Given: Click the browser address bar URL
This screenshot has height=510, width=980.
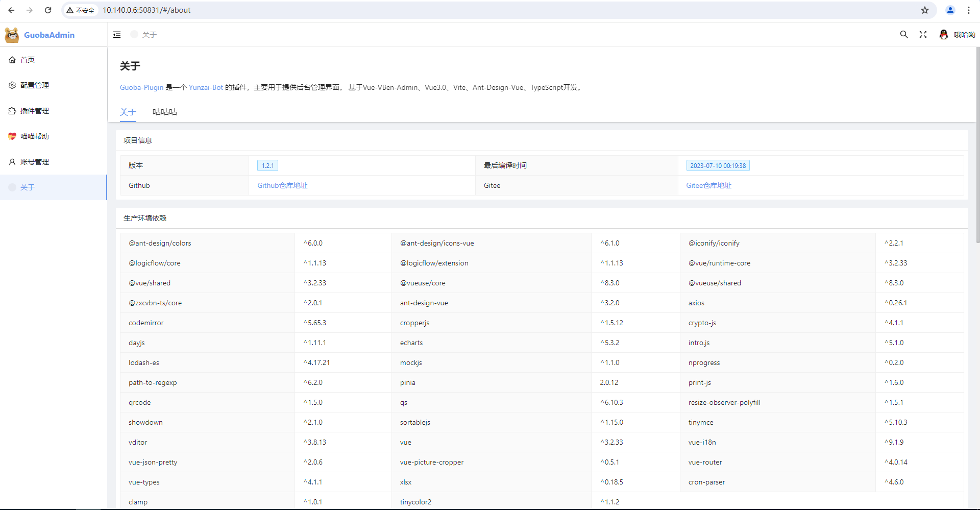Looking at the screenshot, I should click(146, 10).
